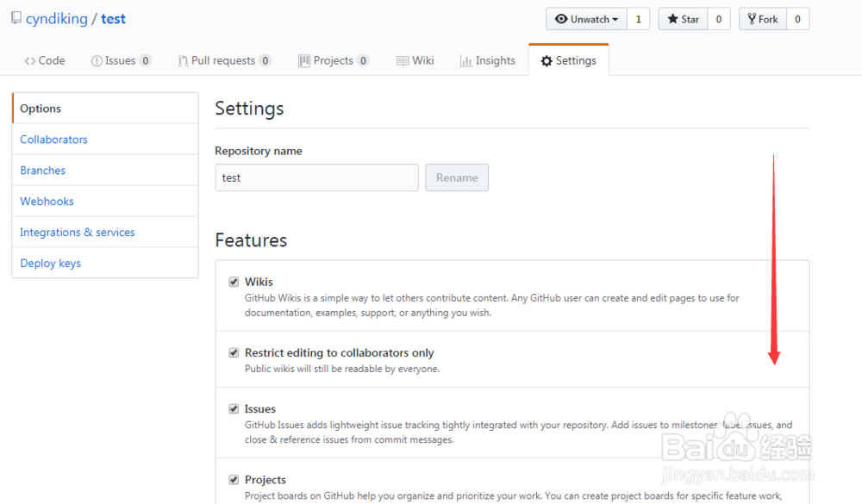Image resolution: width=862 pixels, height=504 pixels.
Task: Toggle the Projects feature checkbox
Action: (x=234, y=480)
